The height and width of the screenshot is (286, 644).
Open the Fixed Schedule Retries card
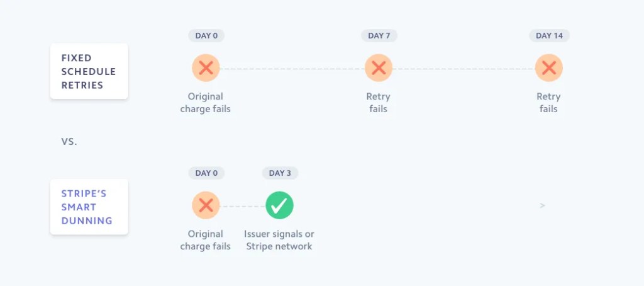tap(89, 71)
